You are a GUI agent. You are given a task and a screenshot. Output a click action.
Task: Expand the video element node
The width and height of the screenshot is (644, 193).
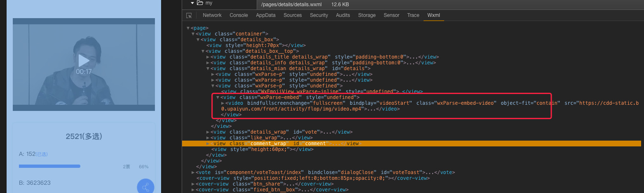(x=223, y=103)
